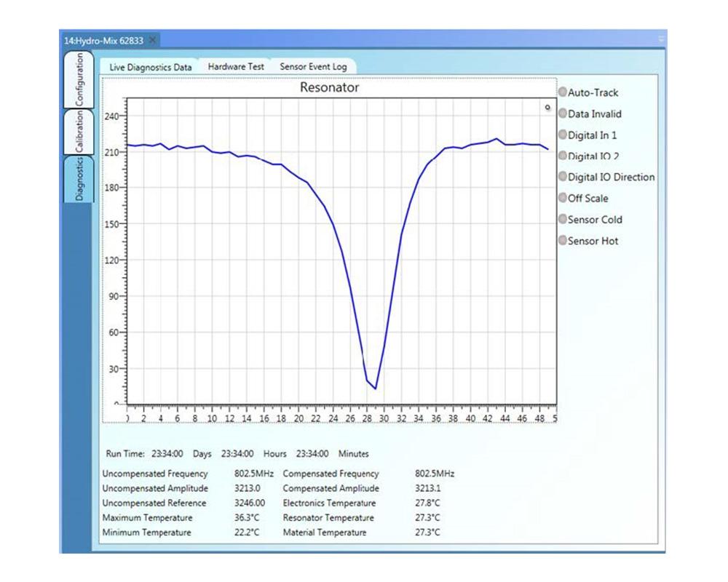
Task: Click the Digital IO 2 indicator circle
Action: click(563, 156)
